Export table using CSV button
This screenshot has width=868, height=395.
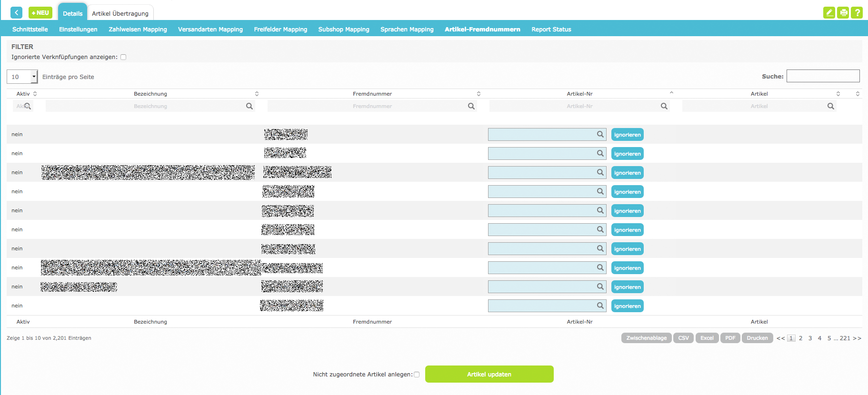(x=683, y=338)
